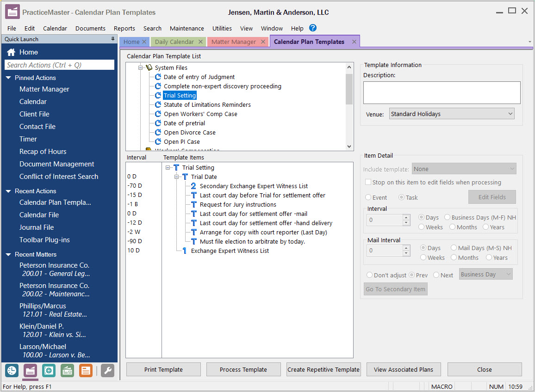Open the Utilities menu
The image size is (535, 392).
click(222, 28)
